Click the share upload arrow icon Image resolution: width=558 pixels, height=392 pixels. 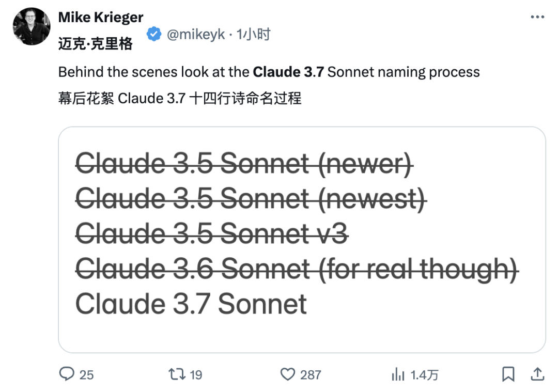[537, 373]
